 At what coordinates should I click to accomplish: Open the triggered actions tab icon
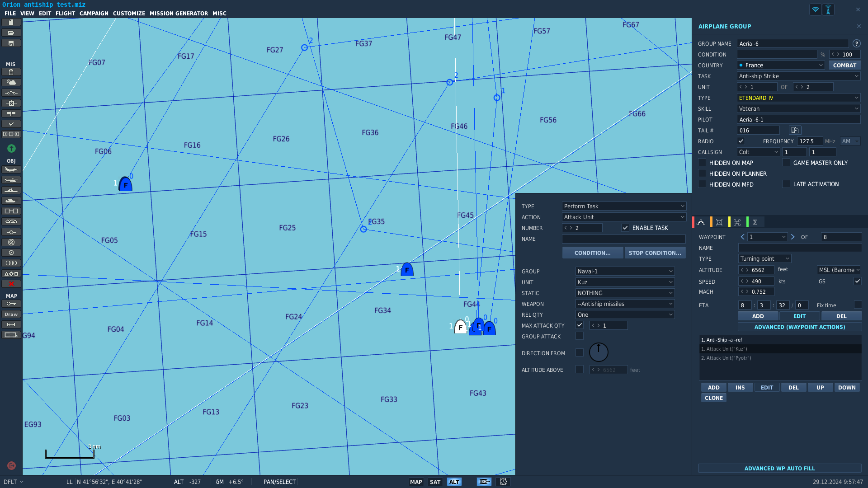tap(737, 222)
